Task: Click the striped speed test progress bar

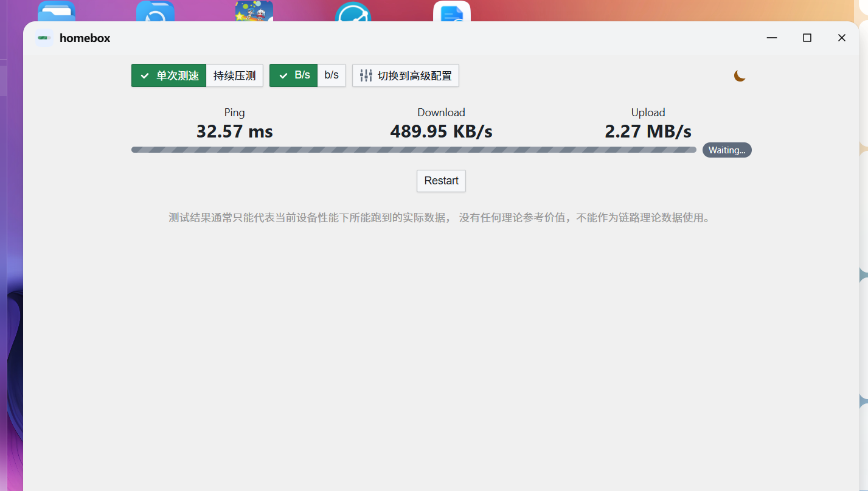Action: coord(414,150)
